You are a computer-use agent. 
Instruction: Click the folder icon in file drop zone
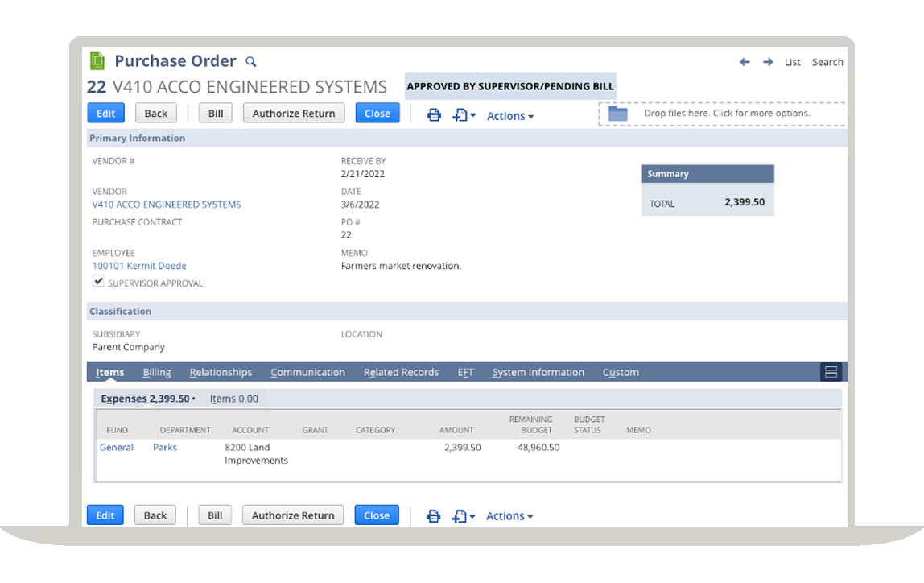(x=617, y=114)
